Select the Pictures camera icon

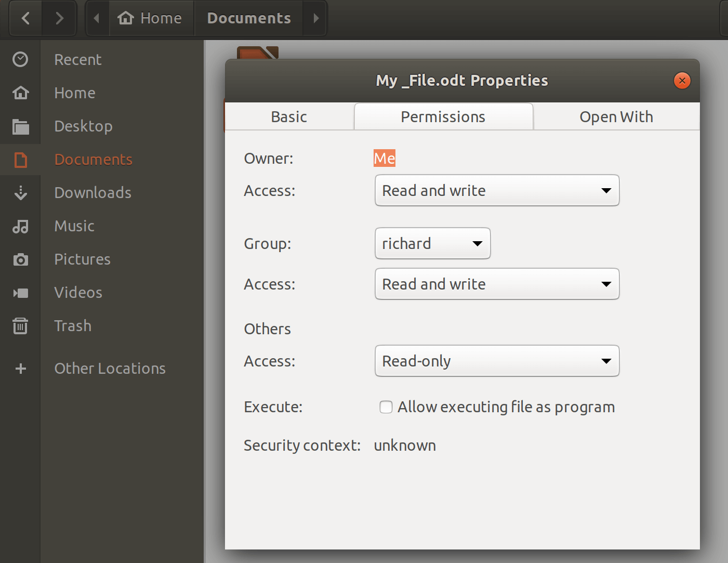coord(20,259)
